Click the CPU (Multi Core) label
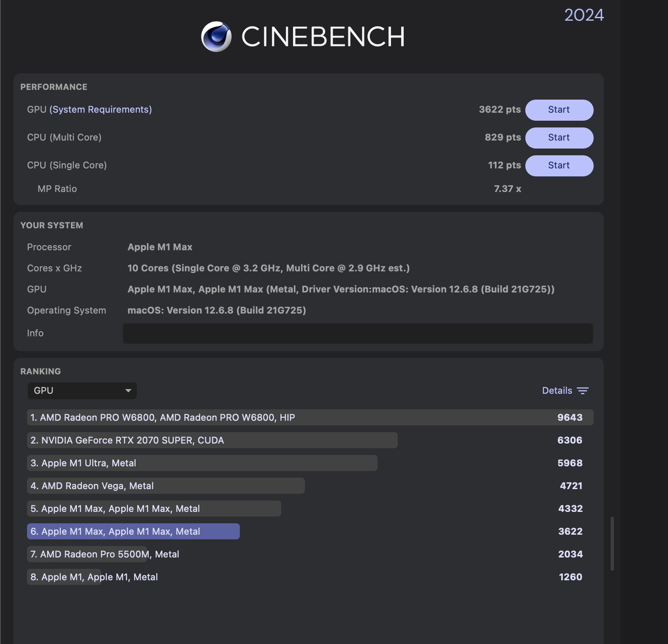The image size is (668, 644). (x=64, y=138)
